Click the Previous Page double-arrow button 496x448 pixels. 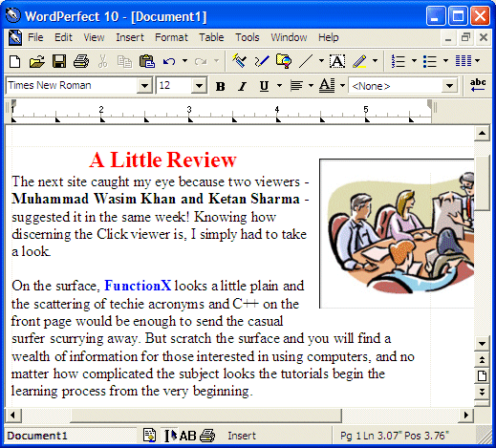click(482, 360)
